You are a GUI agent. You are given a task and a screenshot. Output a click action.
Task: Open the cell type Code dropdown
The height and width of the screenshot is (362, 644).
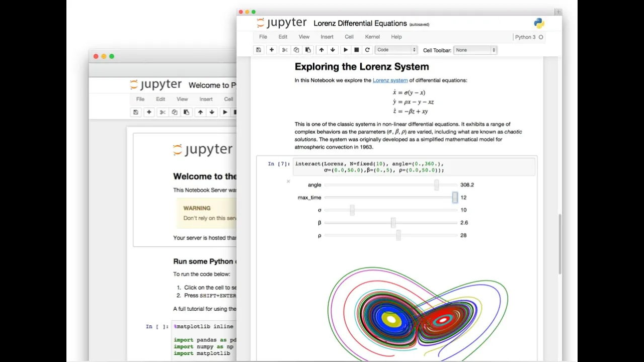click(x=396, y=50)
